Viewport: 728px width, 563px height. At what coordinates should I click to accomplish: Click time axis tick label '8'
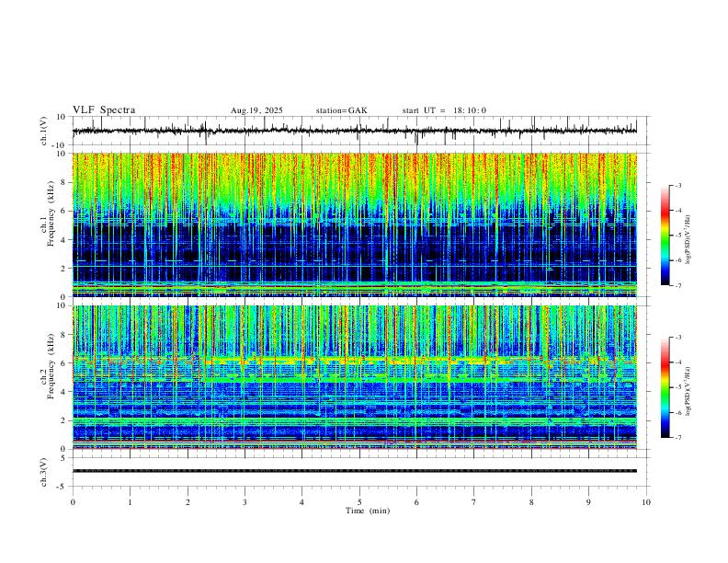pos(531,502)
